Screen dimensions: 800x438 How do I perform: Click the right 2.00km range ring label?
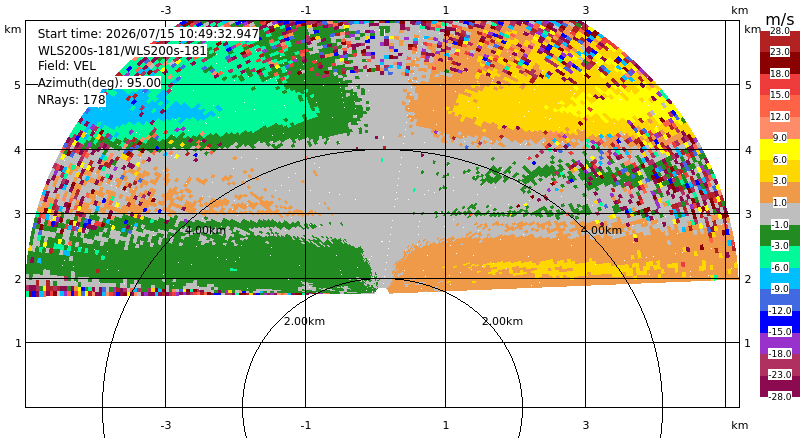(x=503, y=321)
